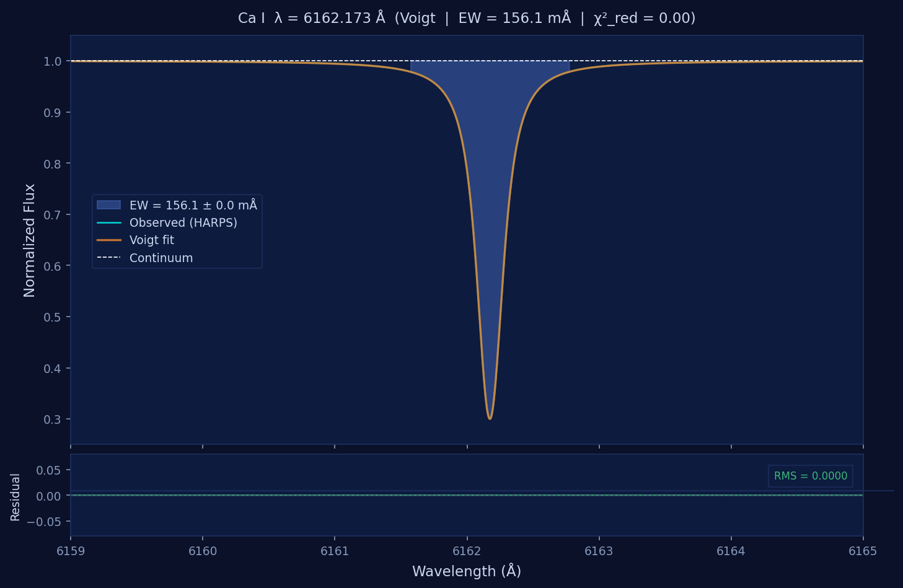Click the 6162 wavelength tick label
This screenshot has height=588, width=903.
coord(467,551)
